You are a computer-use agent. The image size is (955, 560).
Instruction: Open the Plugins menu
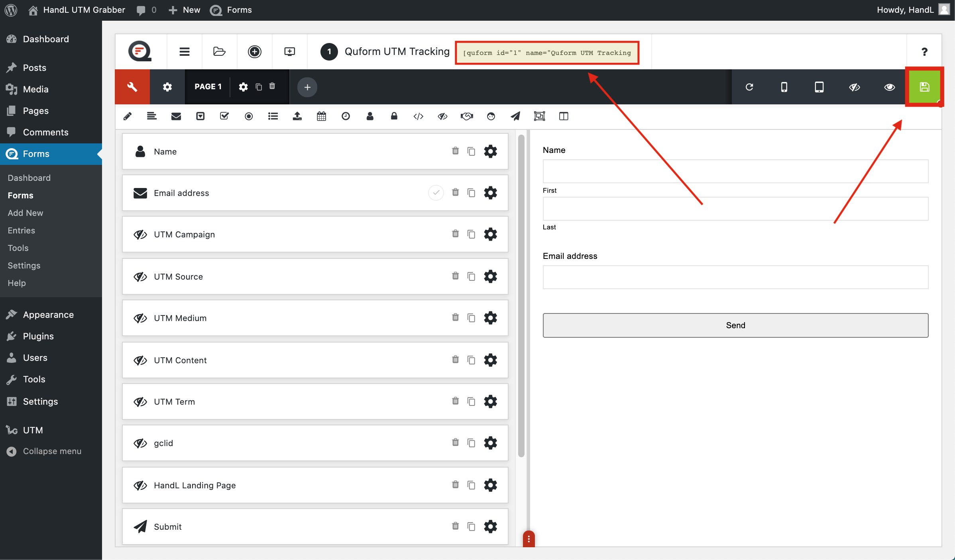click(38, 336)
